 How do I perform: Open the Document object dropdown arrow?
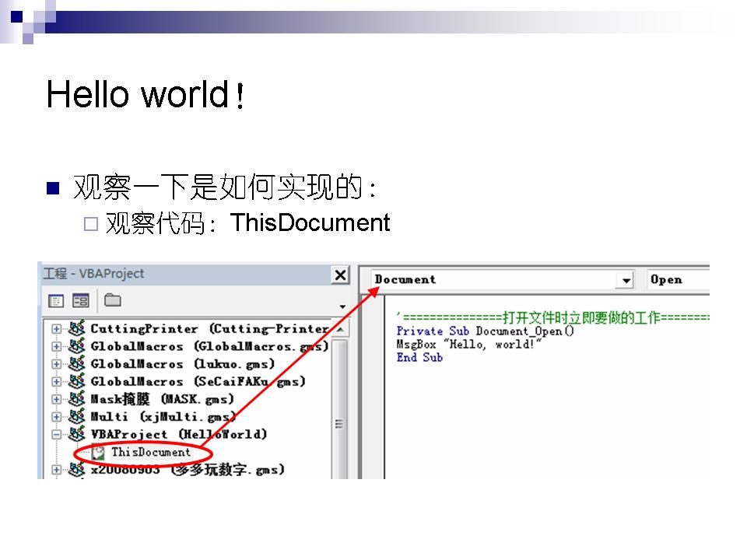click(x=626, y=280)
